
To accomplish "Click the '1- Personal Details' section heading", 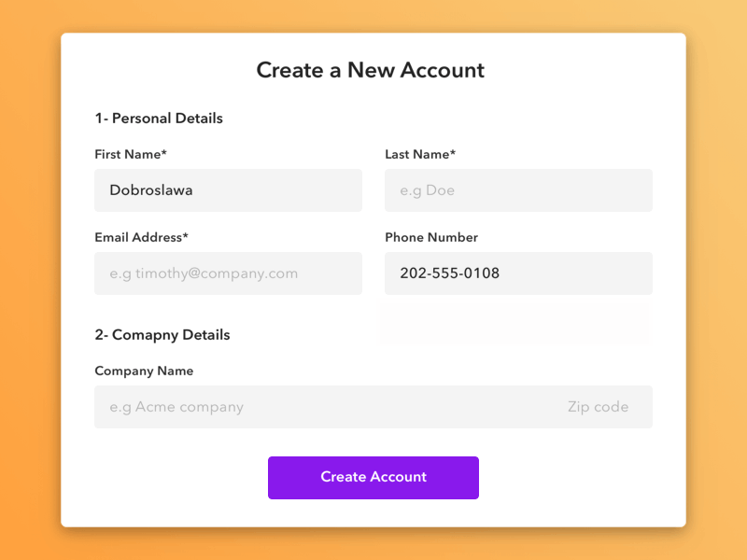I will (x=159, y=119).
